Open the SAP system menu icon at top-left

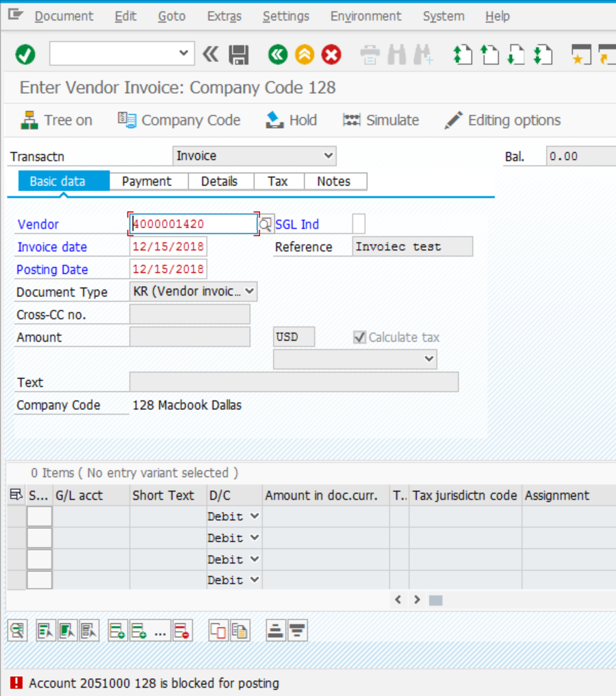point(16,15)
